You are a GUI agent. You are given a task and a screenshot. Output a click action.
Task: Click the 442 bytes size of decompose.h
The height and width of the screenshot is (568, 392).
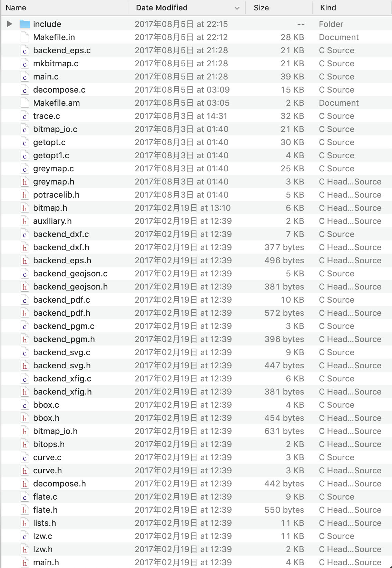(x=284, y=484)
